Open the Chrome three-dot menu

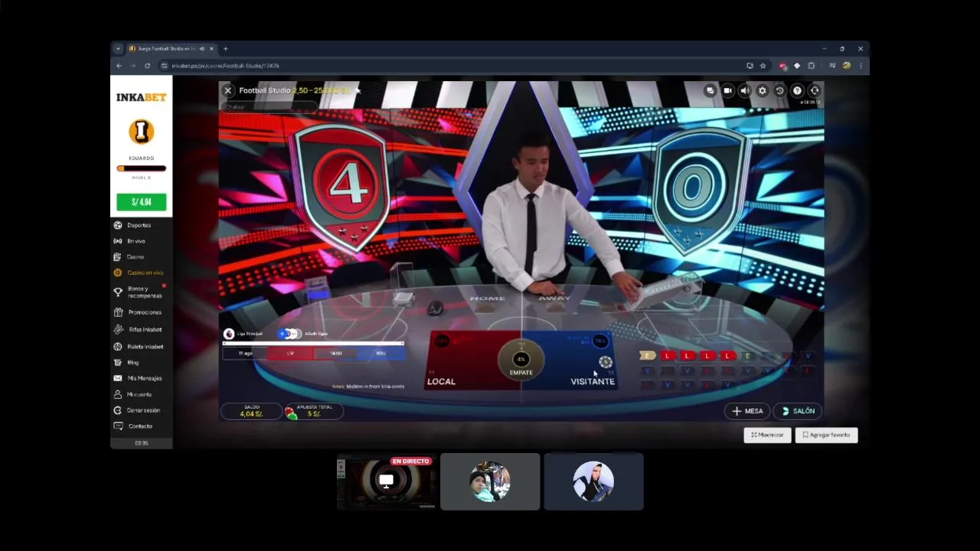tap(861, 66)
